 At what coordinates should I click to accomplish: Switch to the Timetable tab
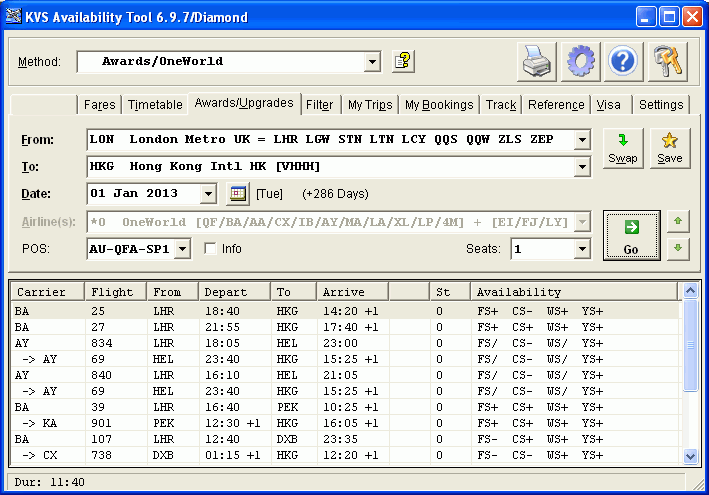(x=155, y=105)
